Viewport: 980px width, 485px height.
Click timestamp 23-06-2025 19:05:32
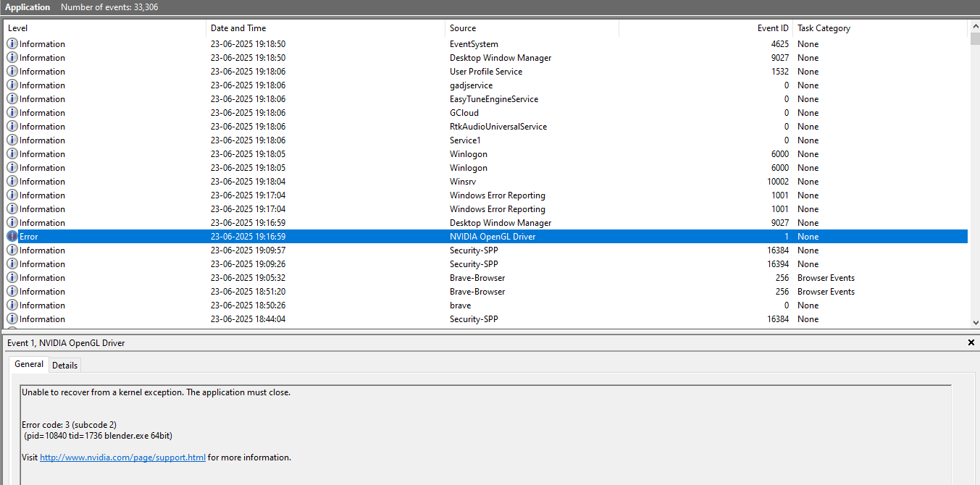(248, 278)
